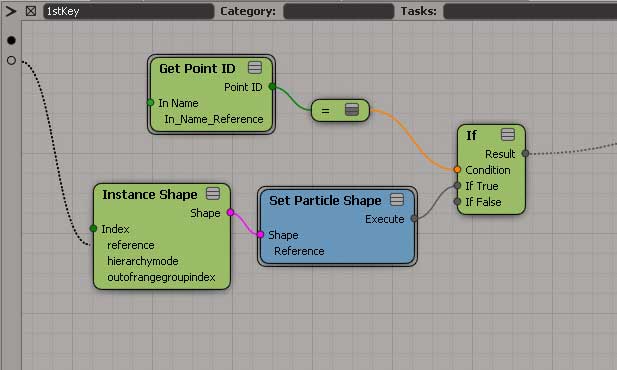
Task: Open Instance Shape node properties icon
Action: tap(213, 194)
